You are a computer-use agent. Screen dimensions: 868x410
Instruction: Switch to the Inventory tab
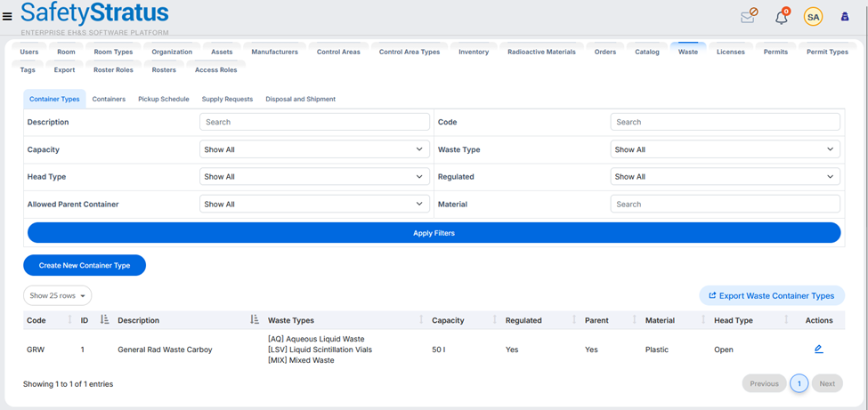pos(474,52)
